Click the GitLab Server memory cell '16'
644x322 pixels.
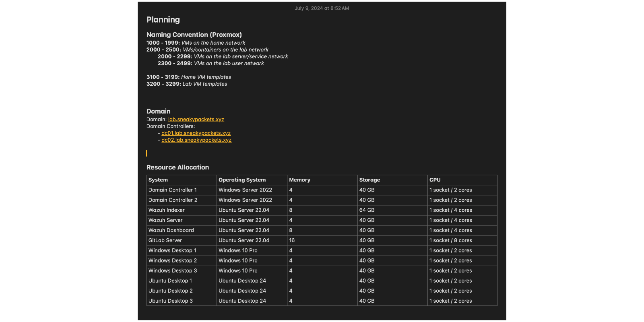[x=322, y=240]
